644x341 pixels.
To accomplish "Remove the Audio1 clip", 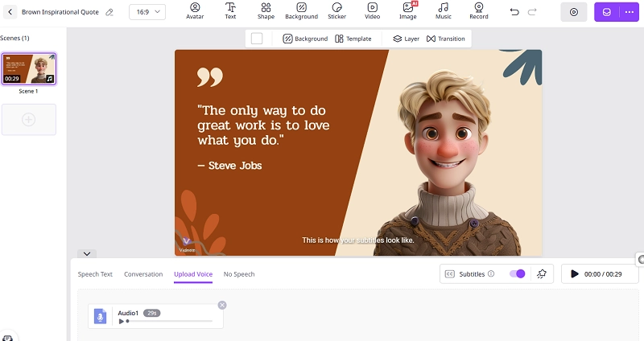I will click(x=222, y=305).
